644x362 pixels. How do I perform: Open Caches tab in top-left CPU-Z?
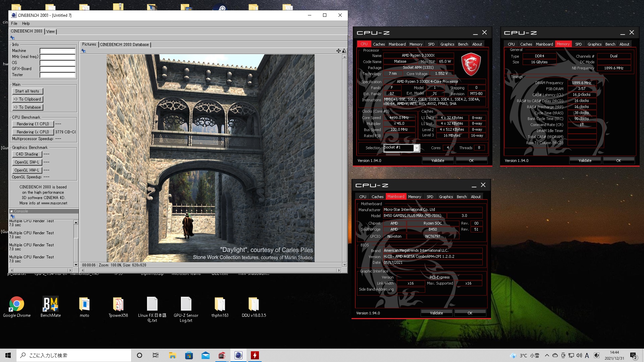tap(379, 44)
